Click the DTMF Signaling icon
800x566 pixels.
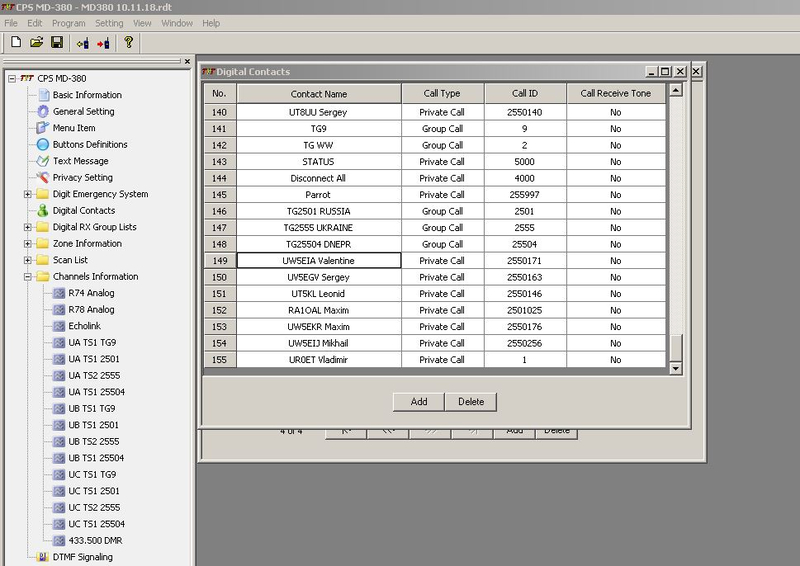pyautogui.click(x=43, y=557)
